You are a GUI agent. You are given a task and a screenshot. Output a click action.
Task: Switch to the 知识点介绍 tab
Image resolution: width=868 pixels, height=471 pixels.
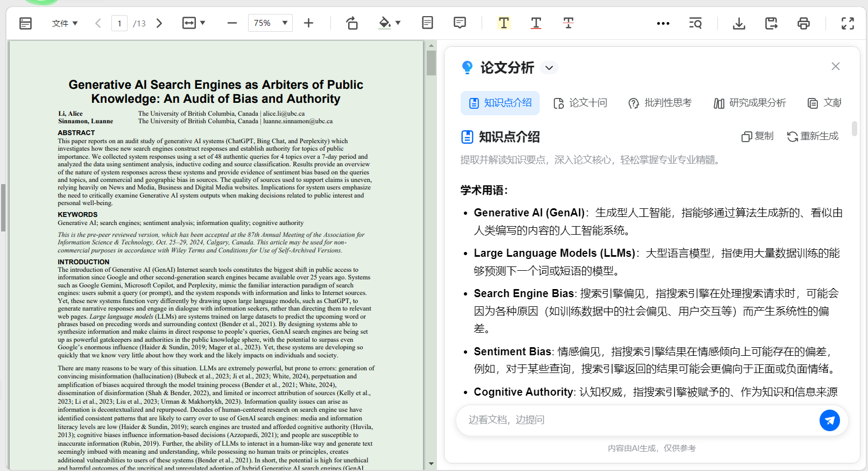click(500, 103)
